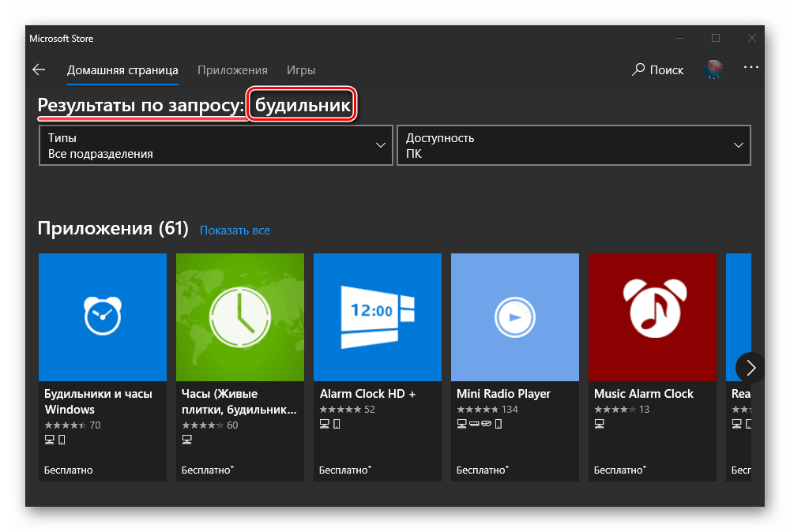Open the three-dot more options menu
This screenshot has width=790, height=532.
(750, 69)
